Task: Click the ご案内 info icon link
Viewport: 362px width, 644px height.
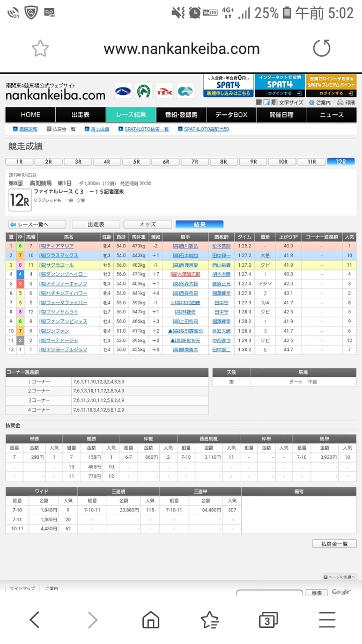Action: coord(321,103)
